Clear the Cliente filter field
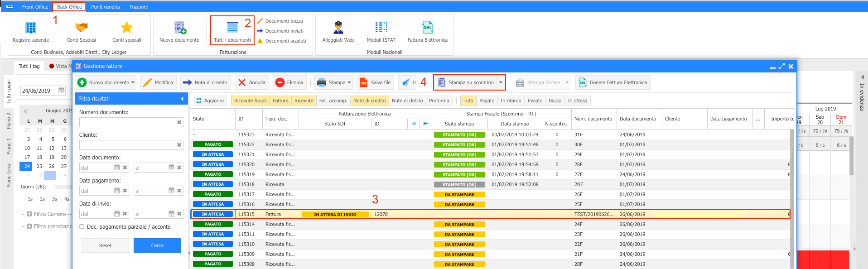This screenshot has height=269, width=868. (179, 145)
